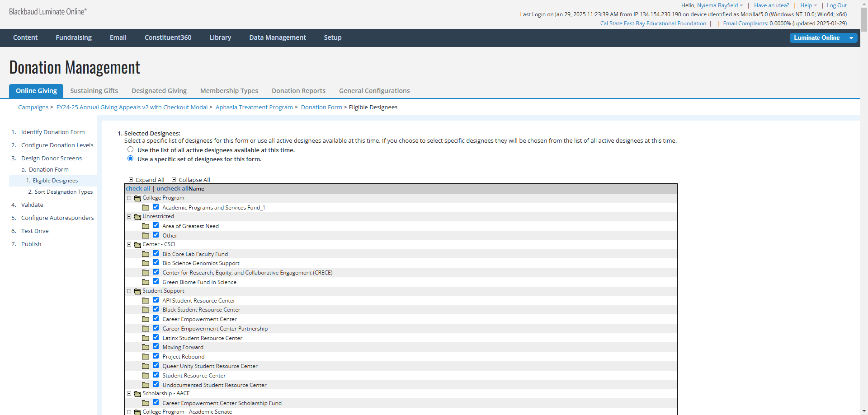
Task: Open the Fundraising menu
Action: (x=74, y=37)
